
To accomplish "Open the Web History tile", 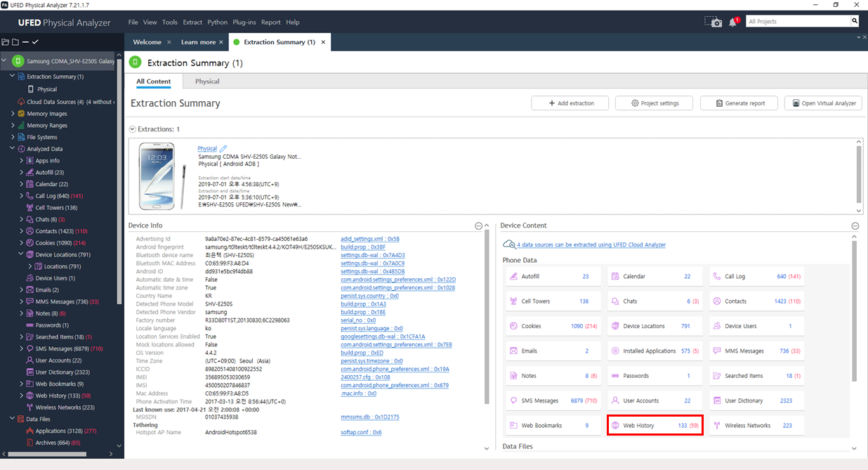I will tap(655, 426).
